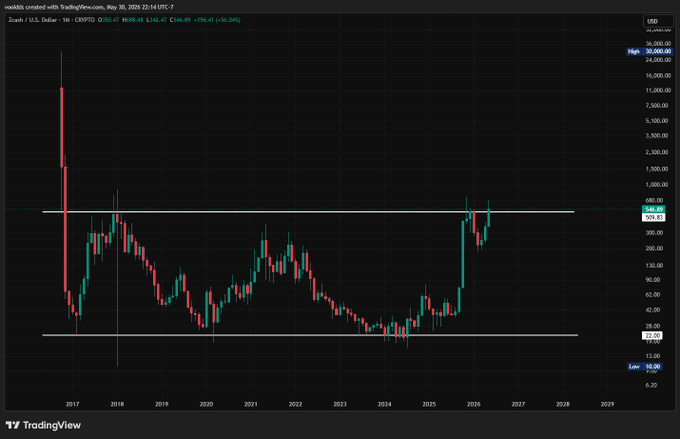
Task: Click the 28.00 price scale value
Action: (653, 326)
